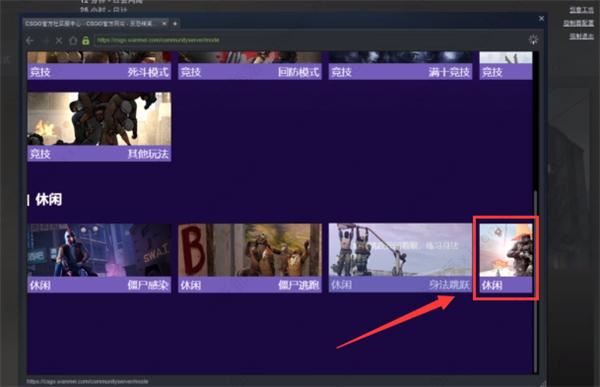This screenshot has height=387, width=600.
Task: Click the 休闲 section heading
Action: (x=48, y=199)
